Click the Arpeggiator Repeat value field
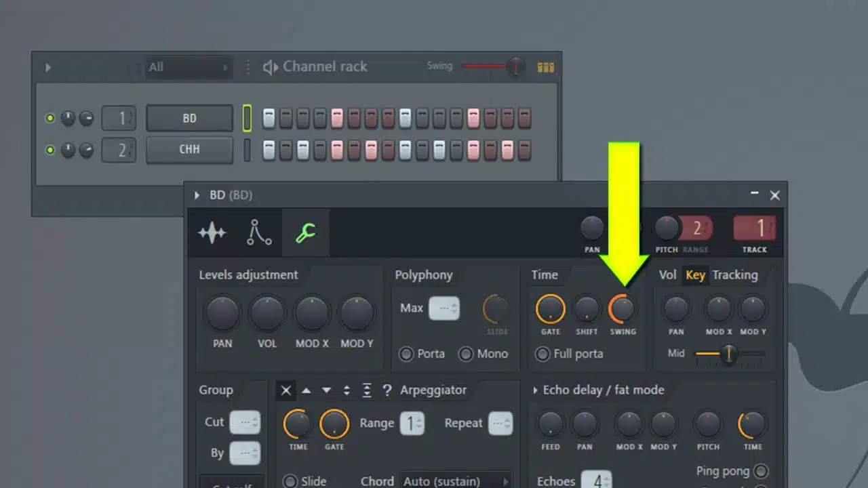The height and width of the screenshot is (488, 868). pos(500,424)
